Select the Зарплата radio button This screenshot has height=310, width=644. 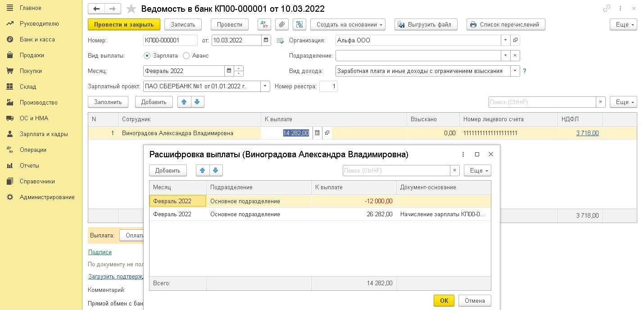click(147, 55)
